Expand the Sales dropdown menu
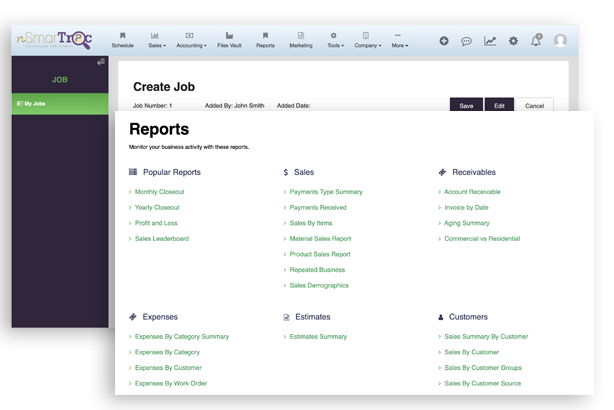The width and height of the screenshot is (614, 410). coord(156,40)
